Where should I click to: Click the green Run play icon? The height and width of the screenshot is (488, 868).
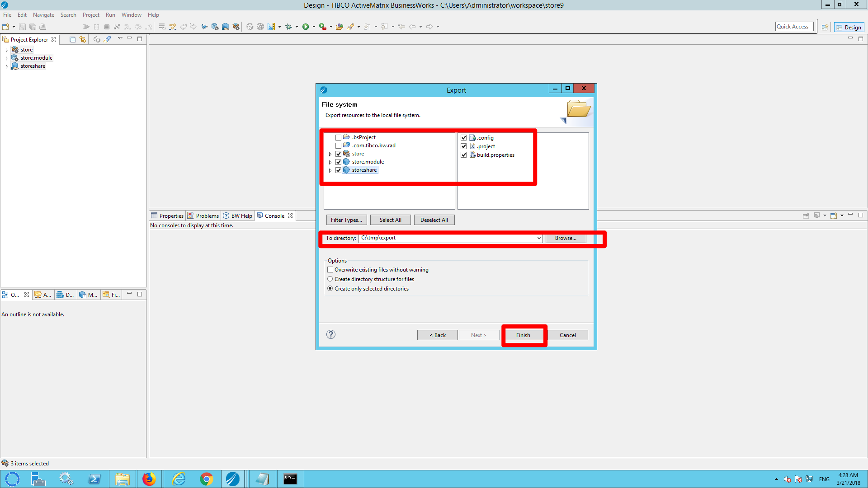pos(306,27)
